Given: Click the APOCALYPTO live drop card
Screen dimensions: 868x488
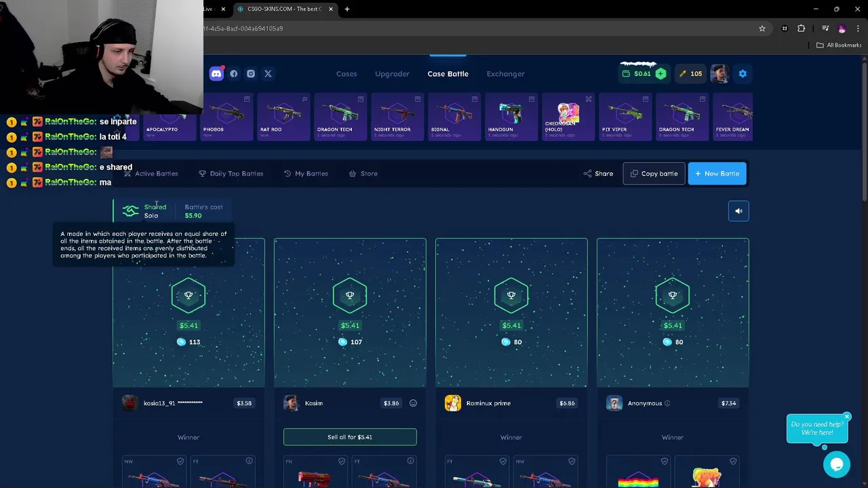Looking at the screenshot, I should 168,117.
